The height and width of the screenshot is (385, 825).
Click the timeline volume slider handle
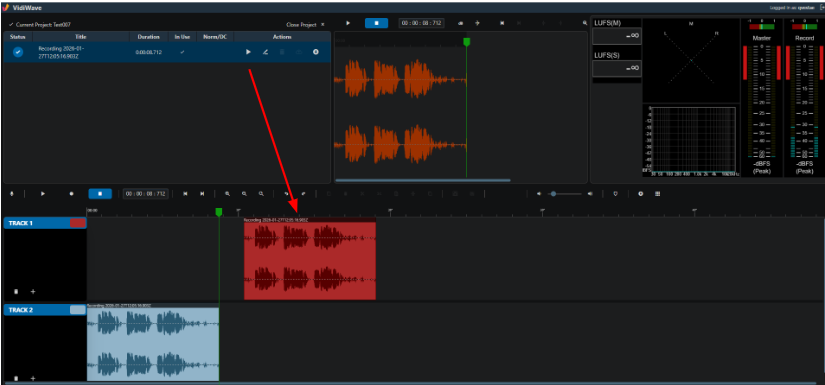click(x=553, y=194)
